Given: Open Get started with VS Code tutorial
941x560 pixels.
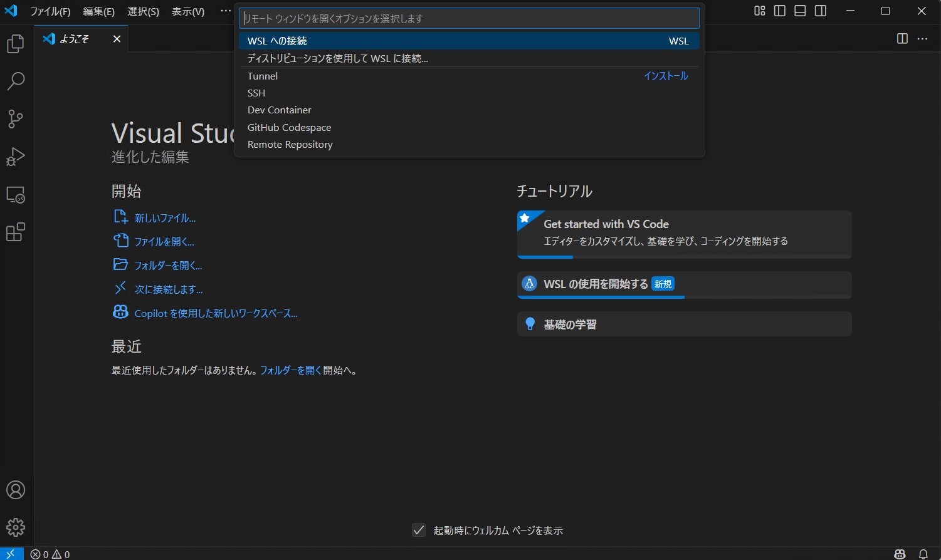Looking at the screenshot, I should click(x=684, y=234).
